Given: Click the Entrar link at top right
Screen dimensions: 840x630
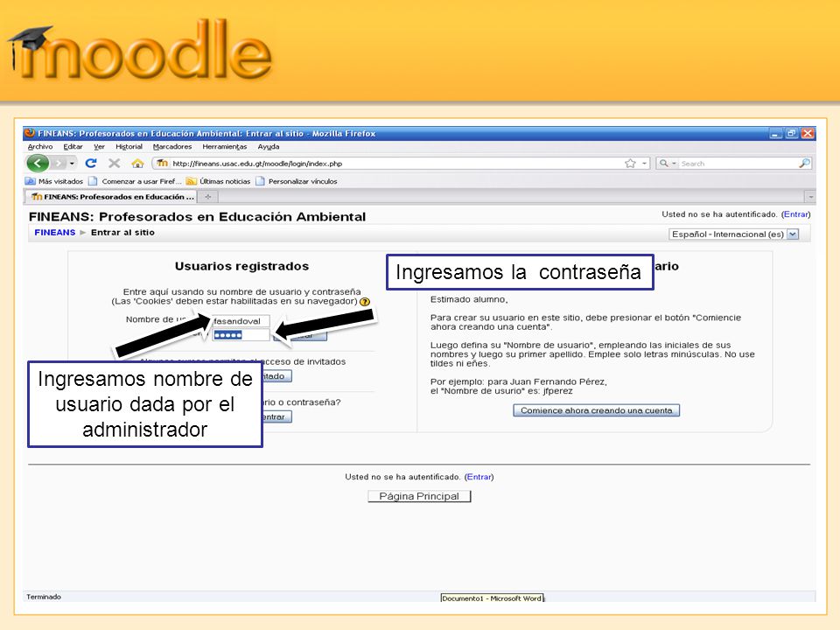Looking at the screenshot, I should click(x=795, y=214).
